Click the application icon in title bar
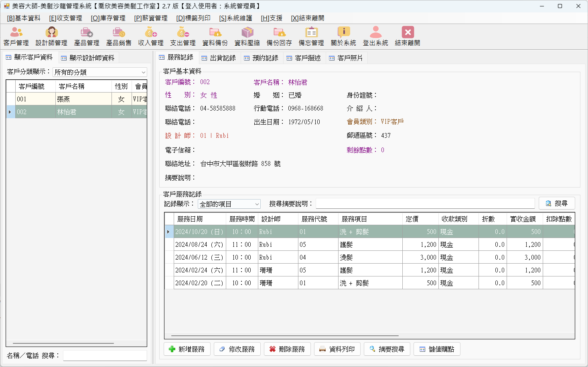The height and width of the screenshot is (367, 588). coord(6,6)
